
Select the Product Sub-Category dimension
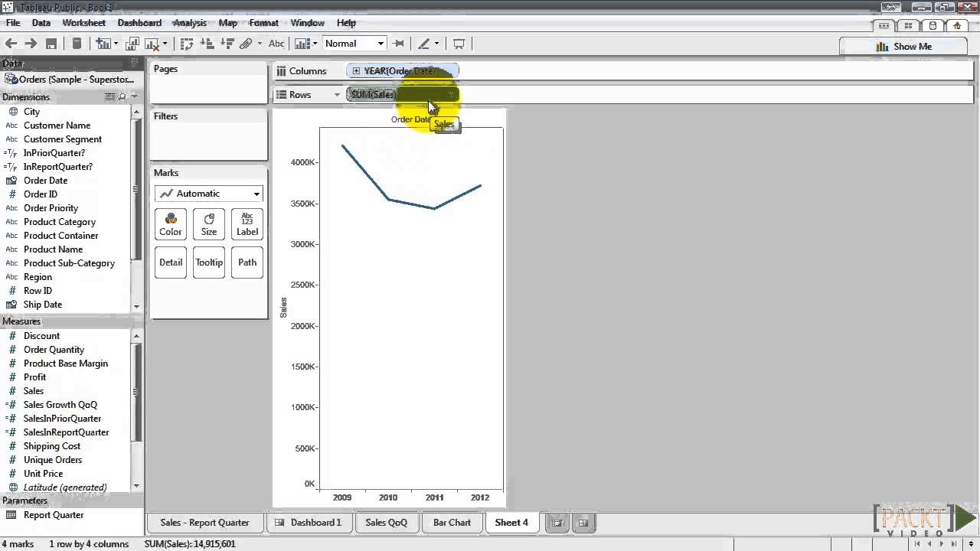[69, 263]
